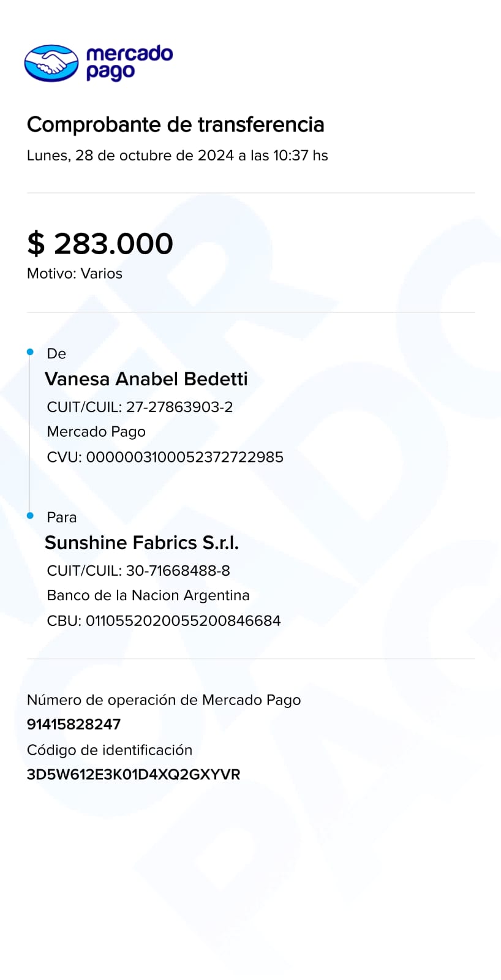Image resolution: width=501 pixels, height=980 pixels.
Task: Click 'Banco de la Nacion Argentina'
Action: pos(148,595)
